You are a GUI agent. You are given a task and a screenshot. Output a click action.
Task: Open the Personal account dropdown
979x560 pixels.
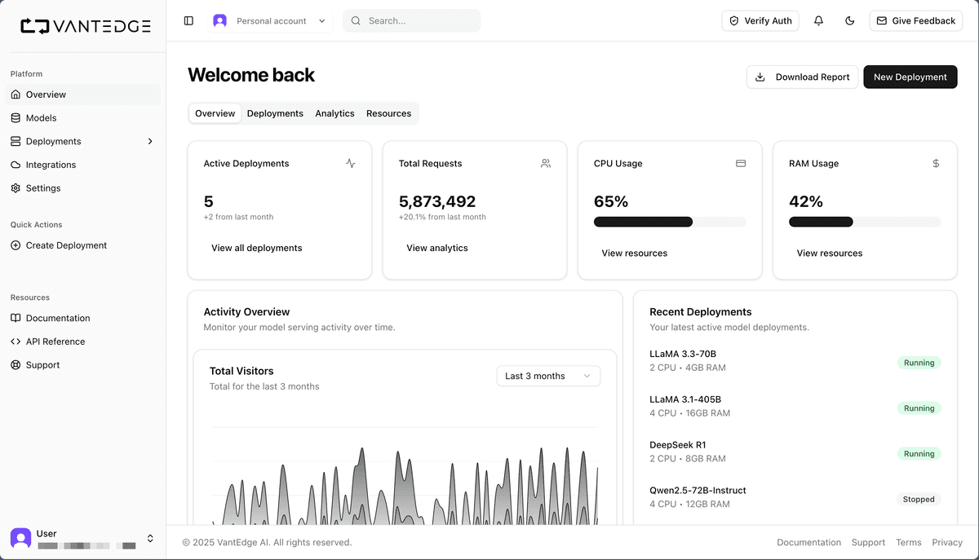[270, 20]
